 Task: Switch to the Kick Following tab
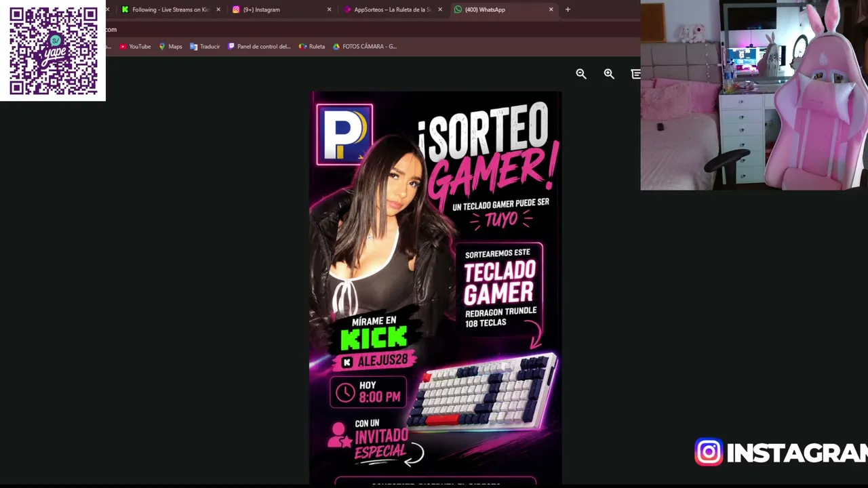[165, 9]
